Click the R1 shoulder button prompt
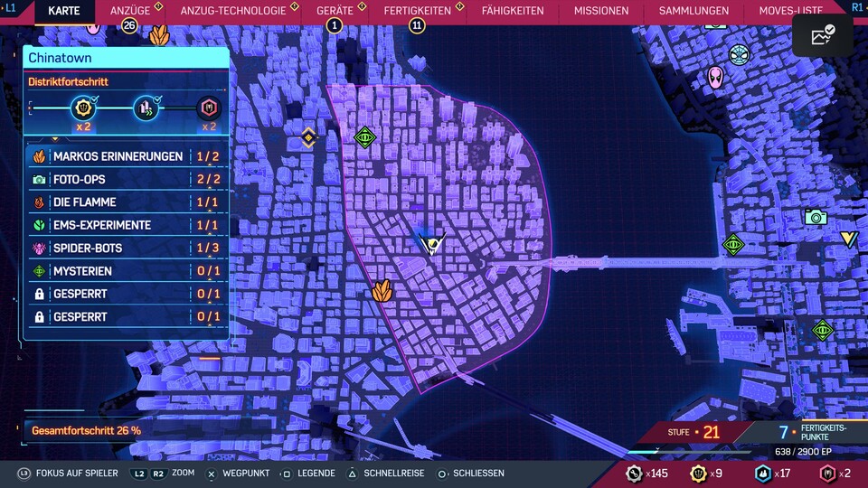This screenshot has height=488, width=868. point(857,8)
